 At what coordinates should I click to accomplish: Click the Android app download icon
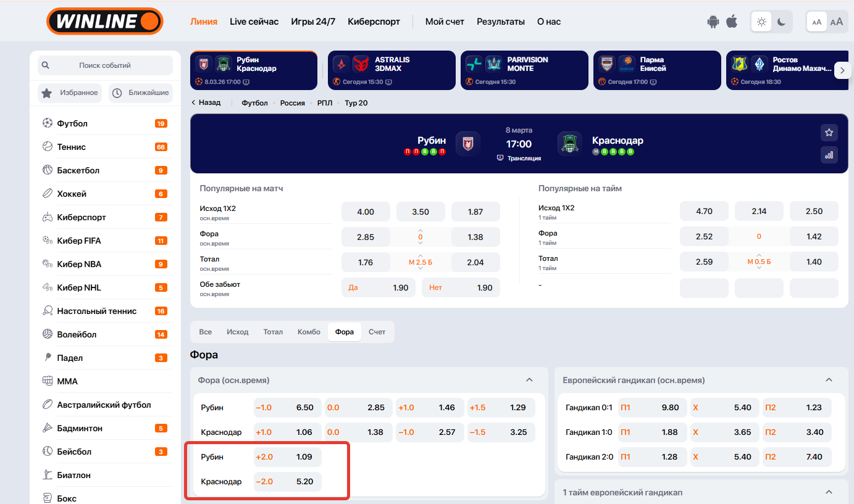[713, 22]
